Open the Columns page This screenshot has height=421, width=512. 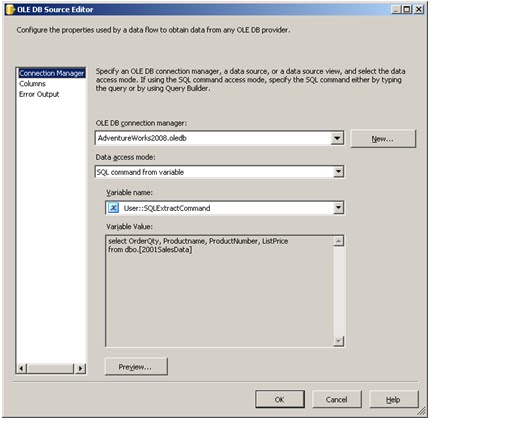click(32, 84)
